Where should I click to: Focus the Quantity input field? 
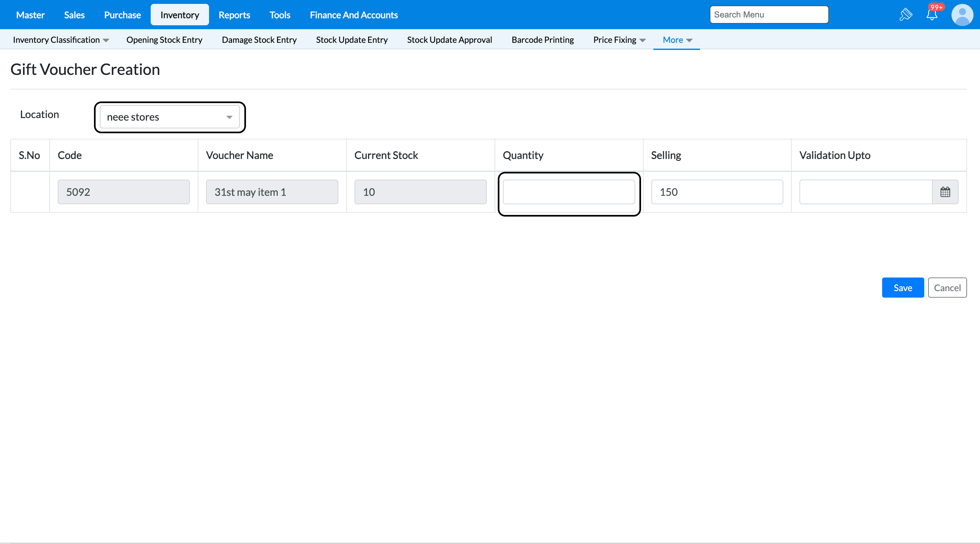click(x=569, y=192)
